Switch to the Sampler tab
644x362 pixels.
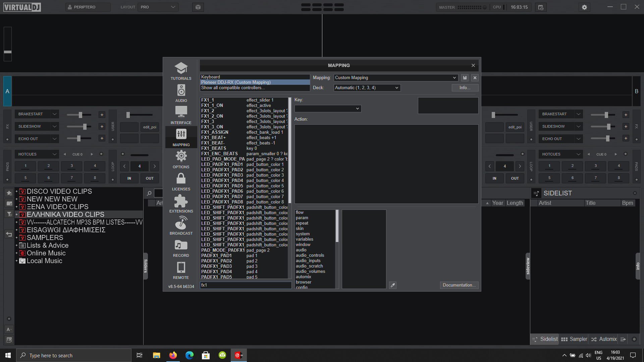[x=574, y=339]
